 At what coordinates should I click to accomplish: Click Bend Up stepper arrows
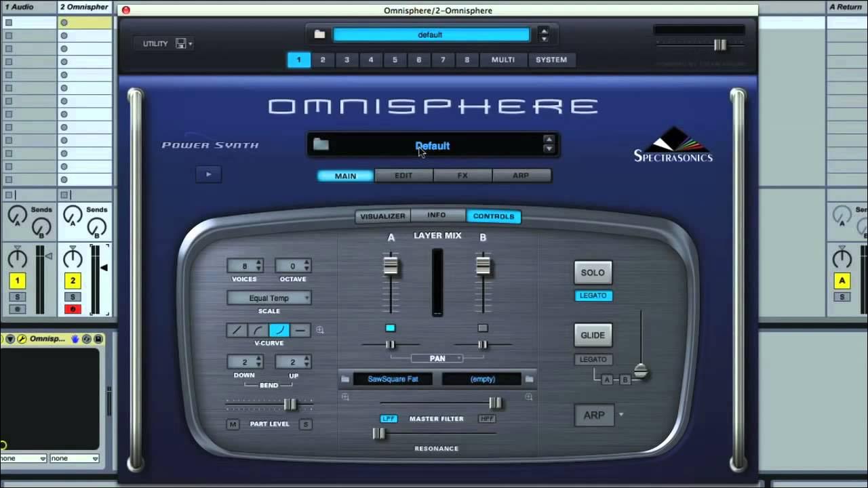pyautogui.click(x=307, y=363)
